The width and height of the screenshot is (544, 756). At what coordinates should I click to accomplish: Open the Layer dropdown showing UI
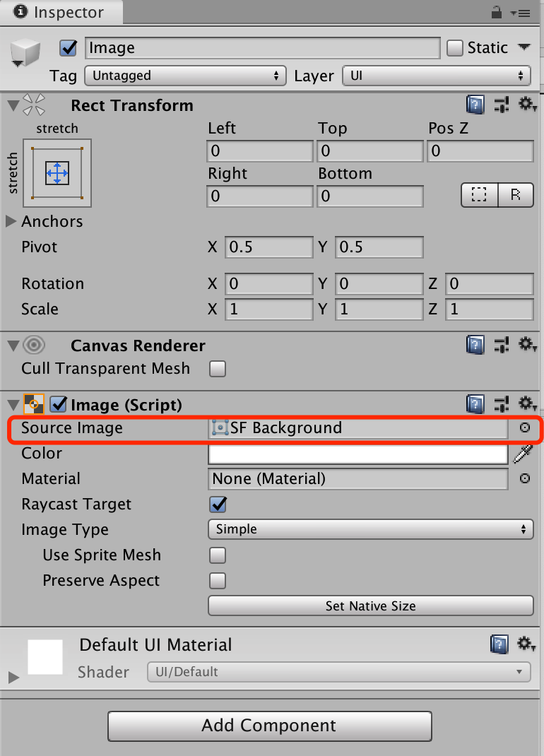pyautogui.click(x=436, y=76)
